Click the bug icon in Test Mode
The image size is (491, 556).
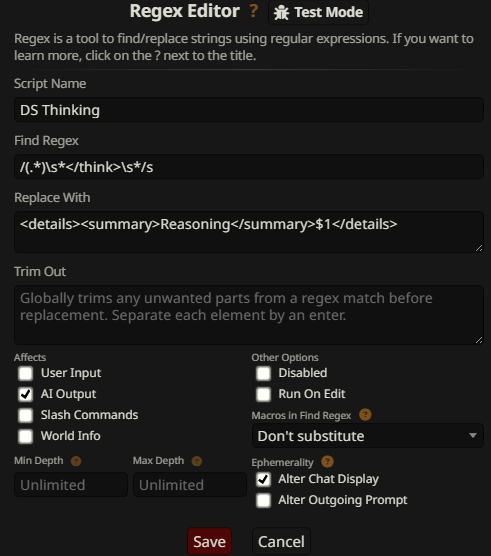[281, 12]
